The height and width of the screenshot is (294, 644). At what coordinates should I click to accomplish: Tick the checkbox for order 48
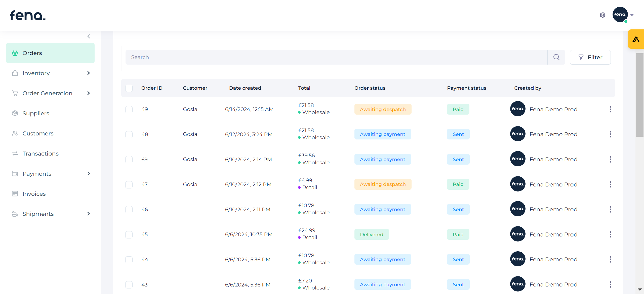pyautogui.click(x=129, y=134)
